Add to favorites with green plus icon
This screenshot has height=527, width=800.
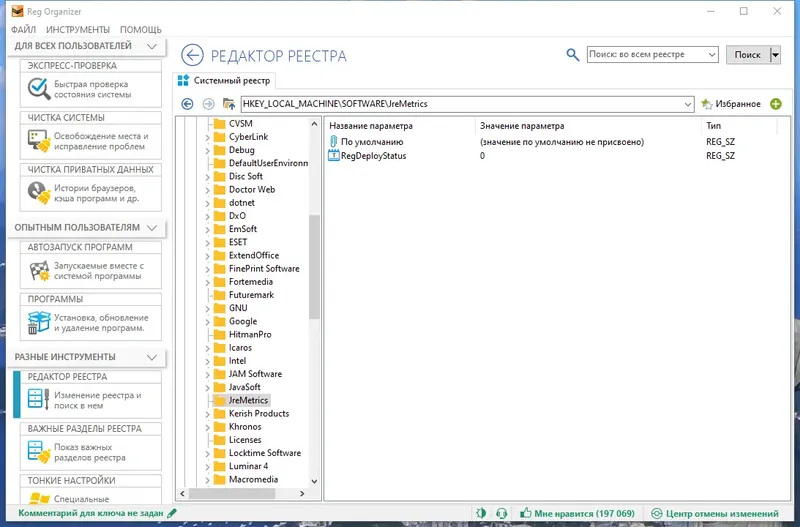coord(776,104)
